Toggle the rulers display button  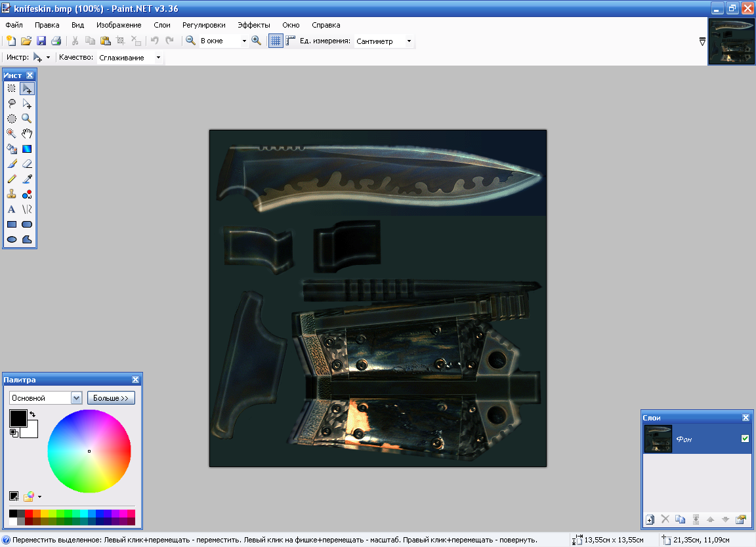point(291,41)
